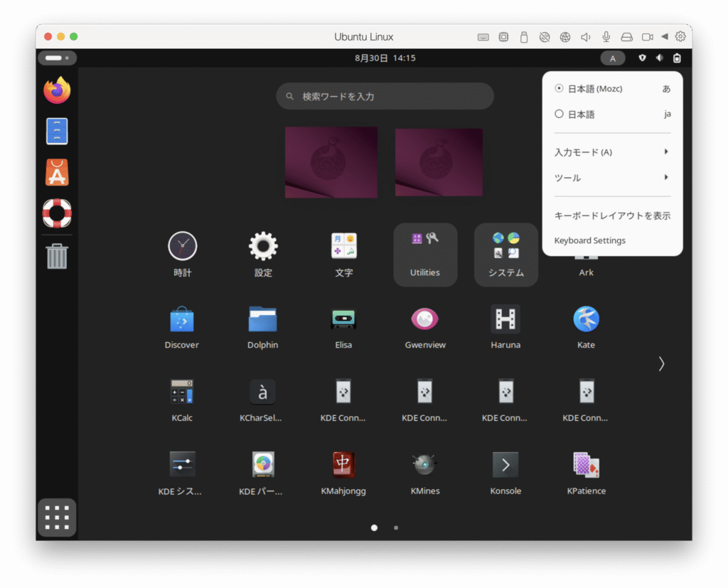Click the network globe icon in VM toolbar
This screenshot has width=728, height=588.
coord(565,37)
